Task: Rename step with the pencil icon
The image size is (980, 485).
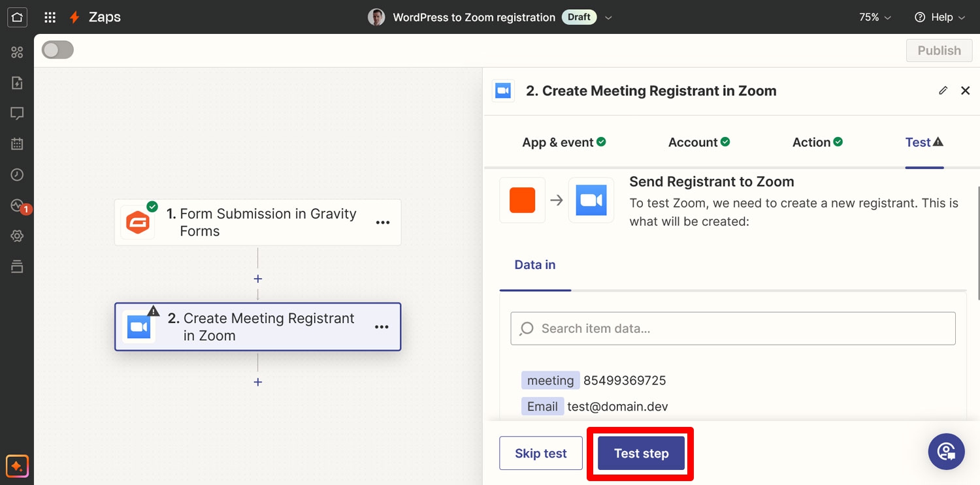Action: [x=943, y=91]
